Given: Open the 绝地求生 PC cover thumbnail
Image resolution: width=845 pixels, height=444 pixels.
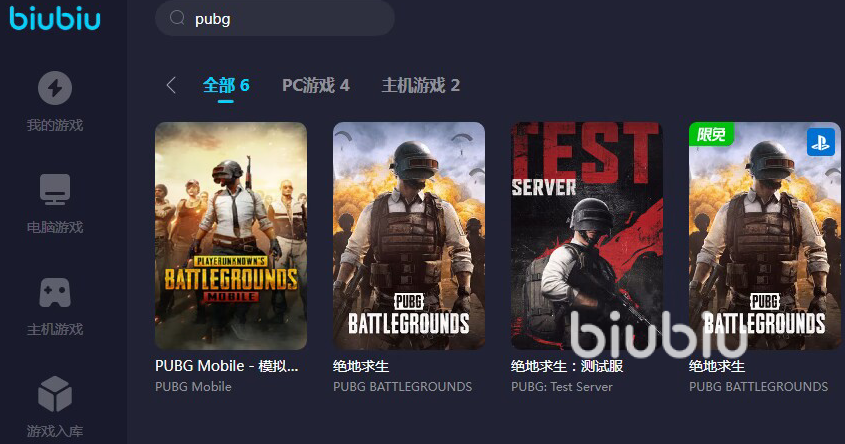Looking at the screenshot, I should coord(408,236).
